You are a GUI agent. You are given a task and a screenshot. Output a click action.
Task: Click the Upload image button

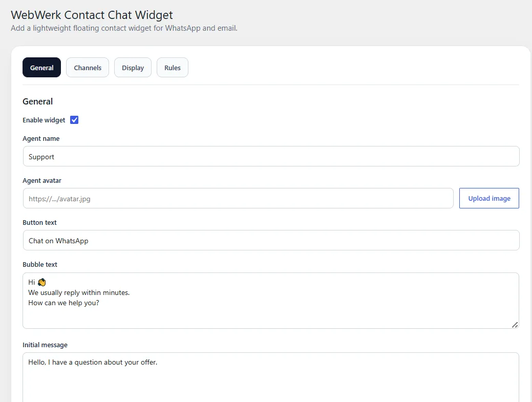tap(489, 199)
